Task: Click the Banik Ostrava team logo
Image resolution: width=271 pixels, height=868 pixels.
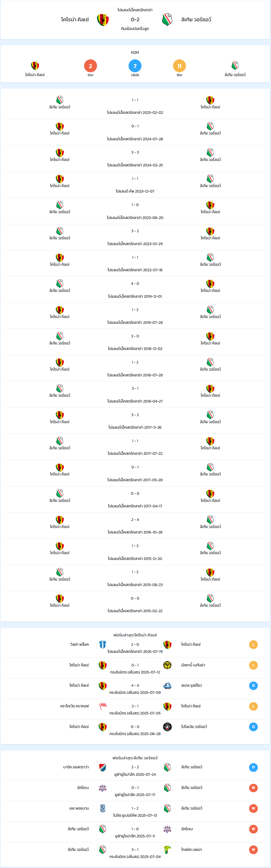Action: coord(103,767)
